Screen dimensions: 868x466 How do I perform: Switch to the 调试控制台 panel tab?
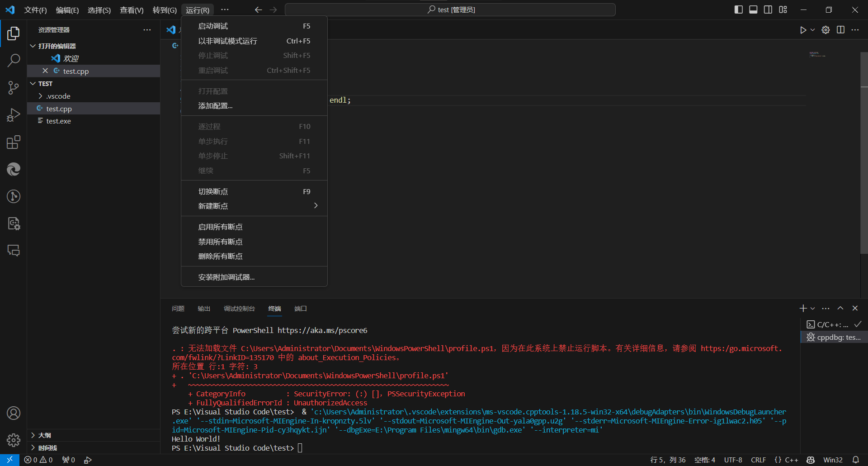pos(239,309)
